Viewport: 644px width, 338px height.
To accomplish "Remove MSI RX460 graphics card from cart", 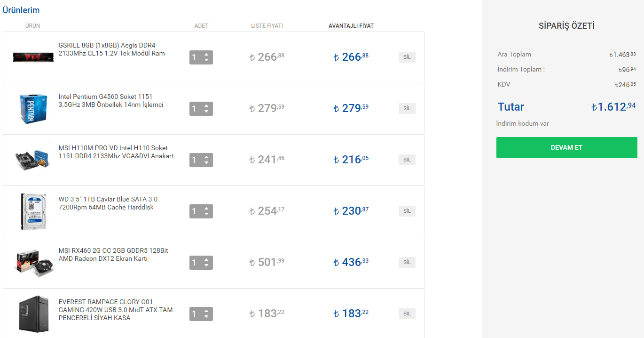I will click(x=407, y=263).
